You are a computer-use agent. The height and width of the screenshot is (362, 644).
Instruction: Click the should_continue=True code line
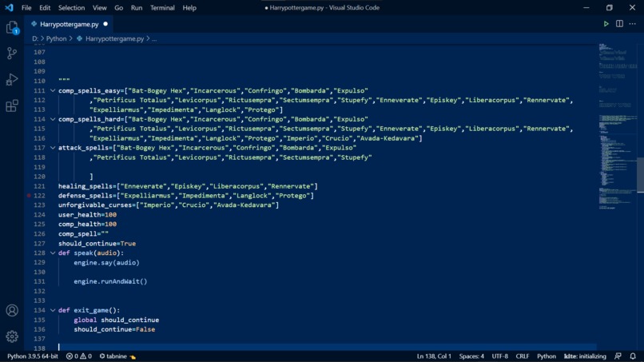(x=97, y=243)
